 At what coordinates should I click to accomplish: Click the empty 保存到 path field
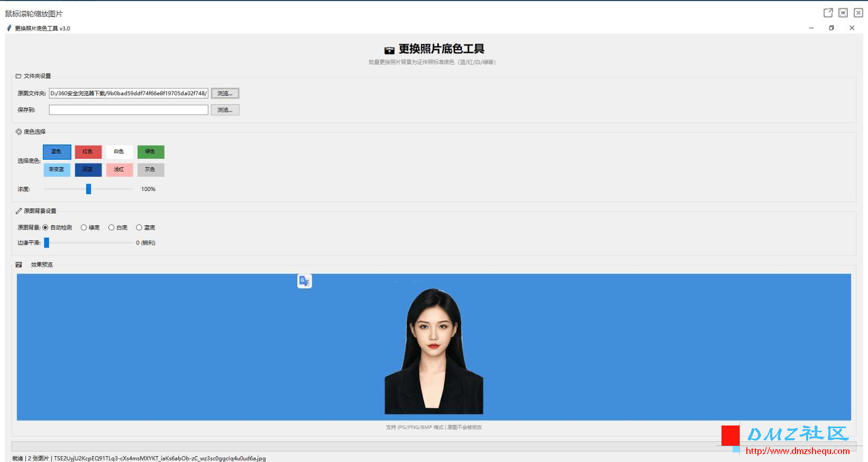click(x=129, y=110)
